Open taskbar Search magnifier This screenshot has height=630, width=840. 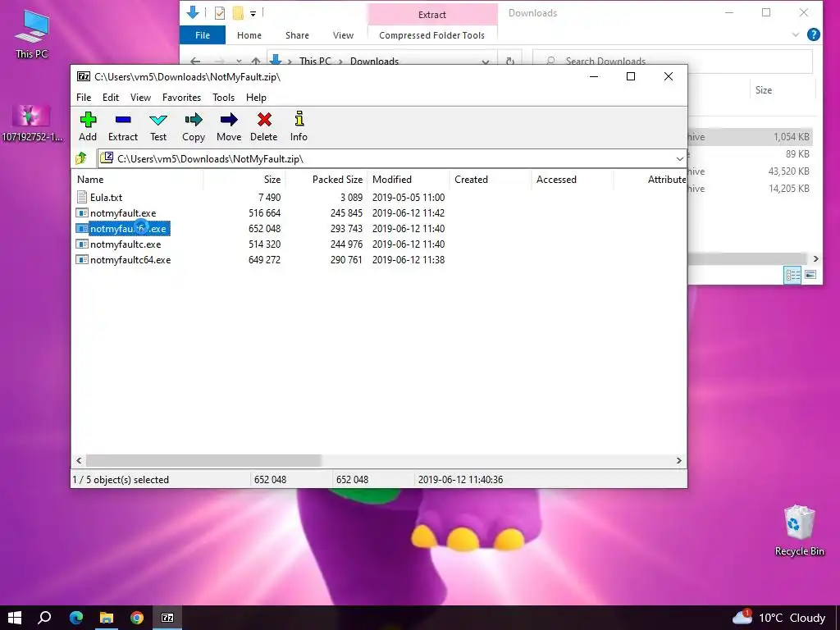click(44, 618)
